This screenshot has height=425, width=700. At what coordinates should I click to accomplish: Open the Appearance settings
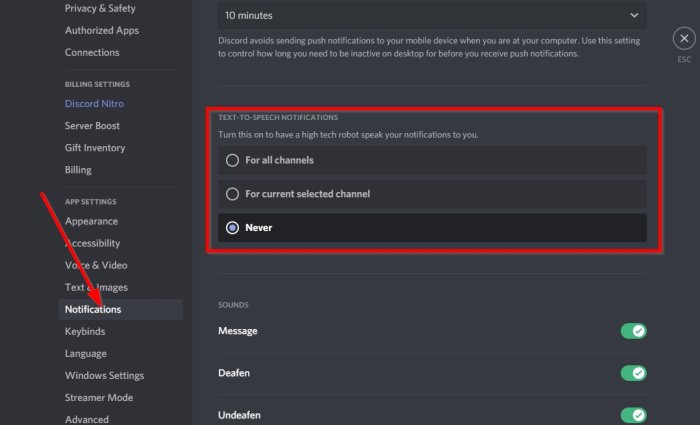(91, 221)
